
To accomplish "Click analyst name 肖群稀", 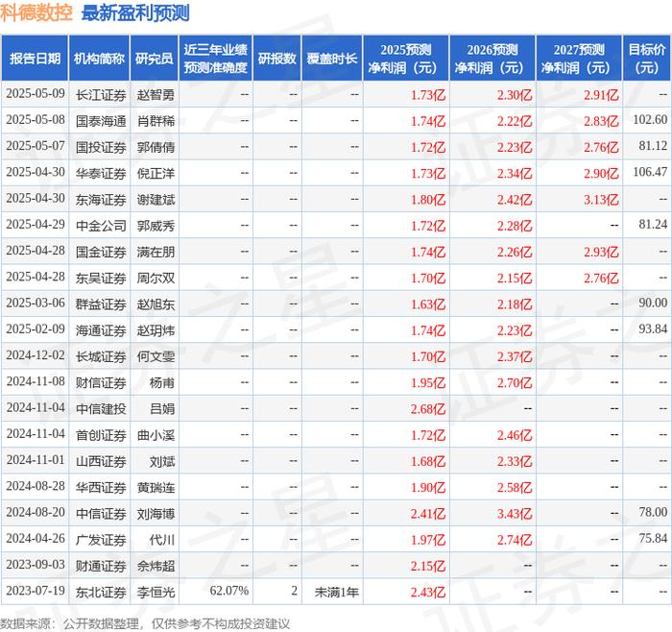I will [156, 121].
